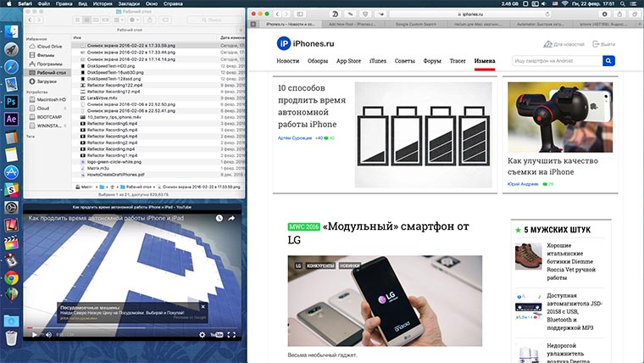Click the Safari sidebar toggle button
The width and height of the screenshot is (644, 363).
tap(300, 14)
